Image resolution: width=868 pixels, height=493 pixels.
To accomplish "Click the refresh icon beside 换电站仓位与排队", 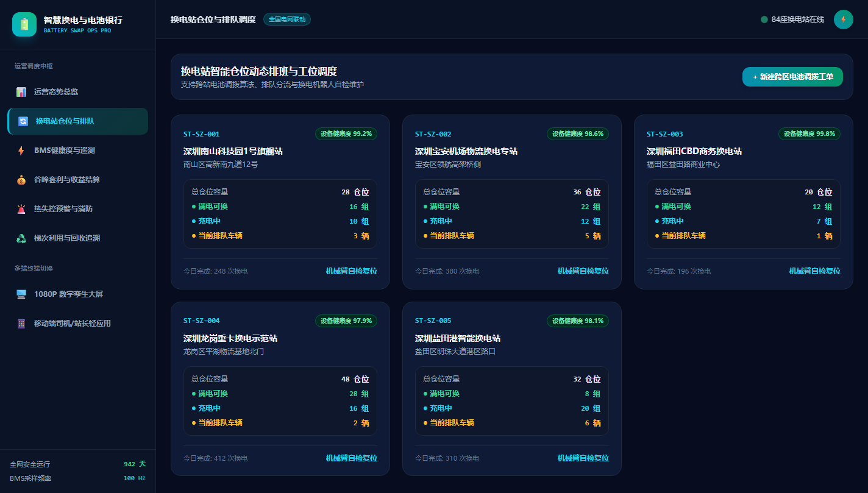I will click(x=23, y=121).
